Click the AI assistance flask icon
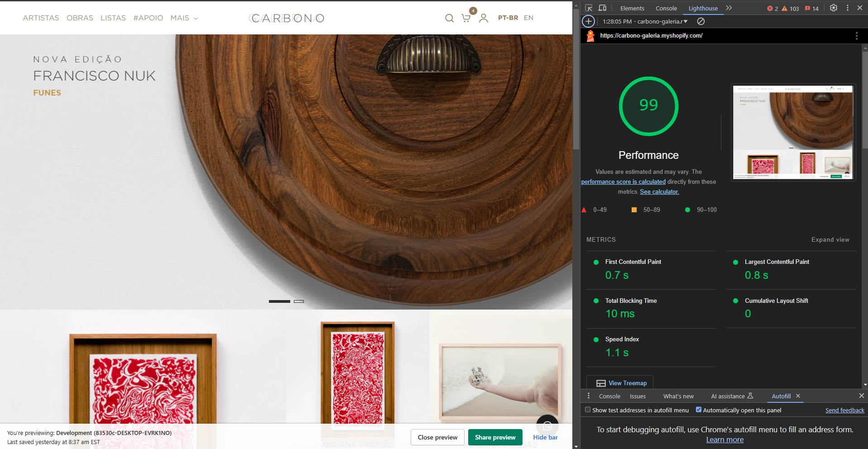The height and width of the screenshot is (449, 868). (750, 396)
